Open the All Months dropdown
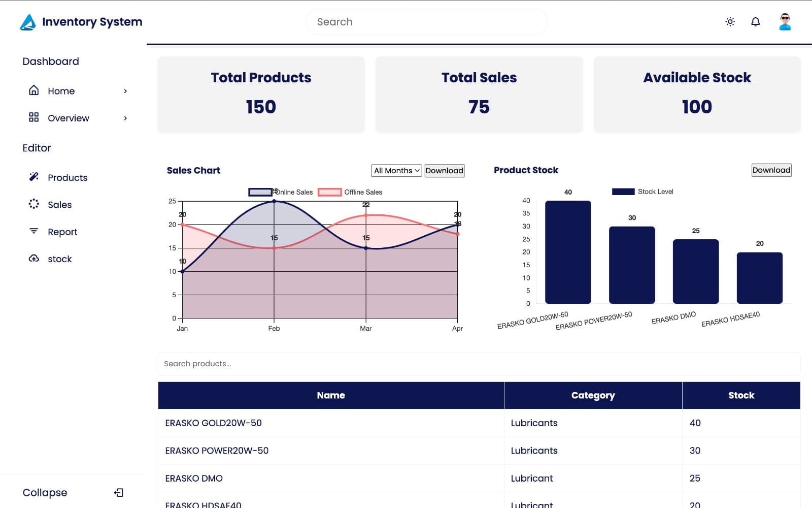The width and height of the screenshot is (812, 508). point(396,171)
